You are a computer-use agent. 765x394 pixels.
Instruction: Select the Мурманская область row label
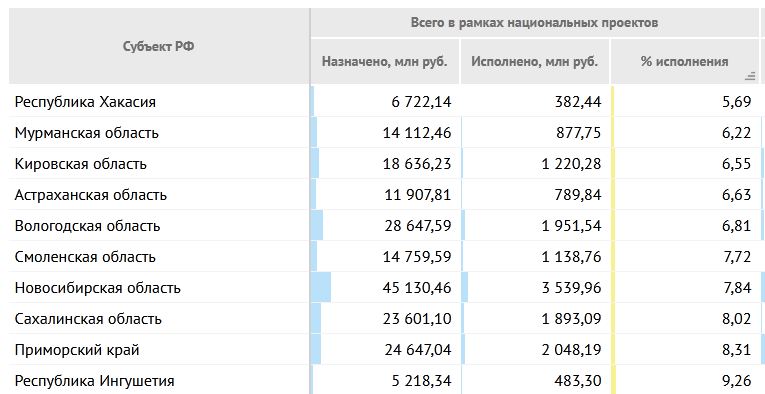[87, 133]
